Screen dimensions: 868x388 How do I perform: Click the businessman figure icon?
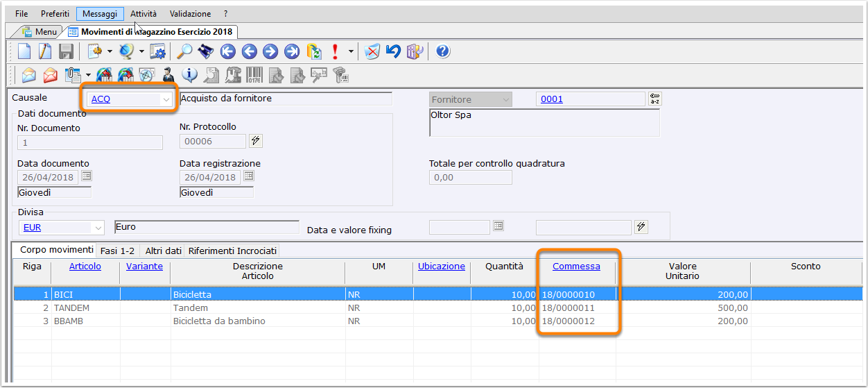(x=168, y=74)
